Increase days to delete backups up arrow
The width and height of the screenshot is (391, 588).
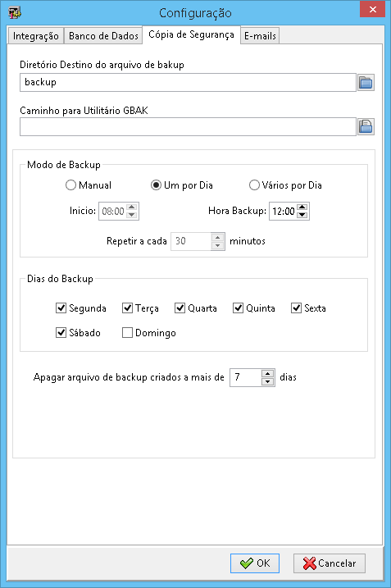267,373
